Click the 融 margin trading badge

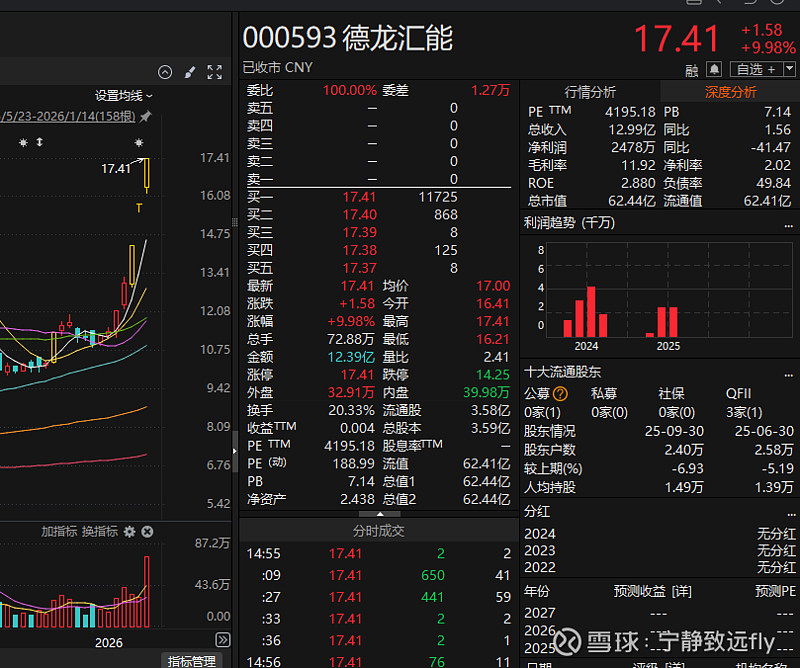click(x=691, y=70)
